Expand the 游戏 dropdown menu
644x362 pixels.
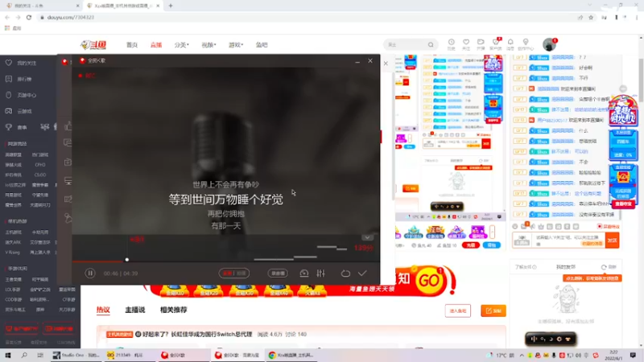click(x=236, y=45)
